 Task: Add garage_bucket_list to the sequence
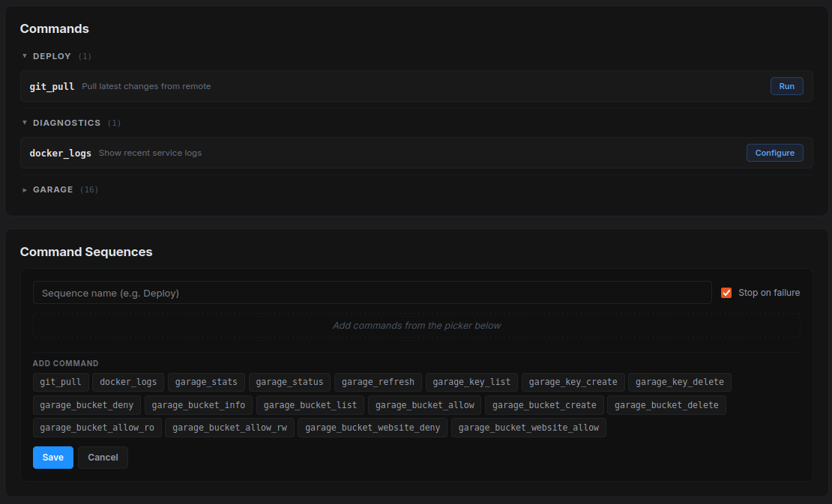tap(310, 405)
